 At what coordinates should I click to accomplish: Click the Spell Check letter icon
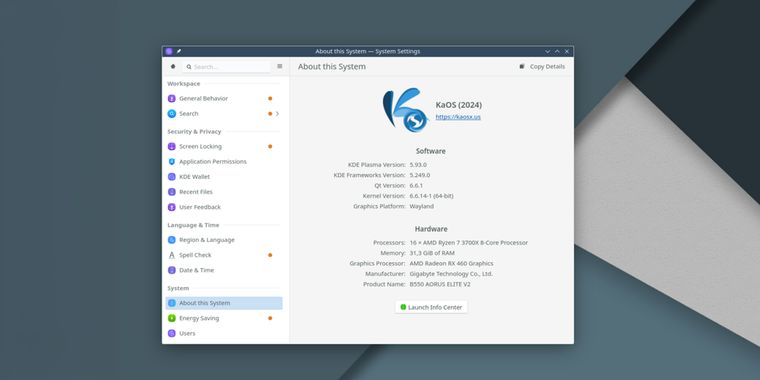click(x=172, y=255)
